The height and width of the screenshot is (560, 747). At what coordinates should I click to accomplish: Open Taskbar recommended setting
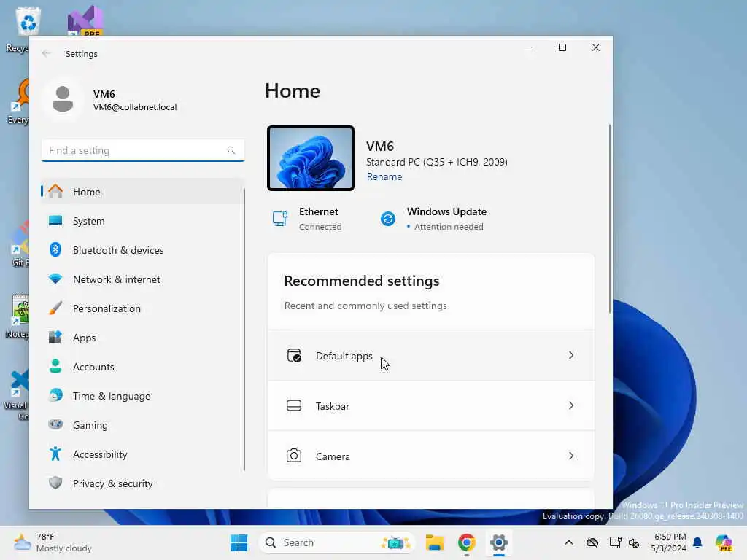click(x=430, y=405)
